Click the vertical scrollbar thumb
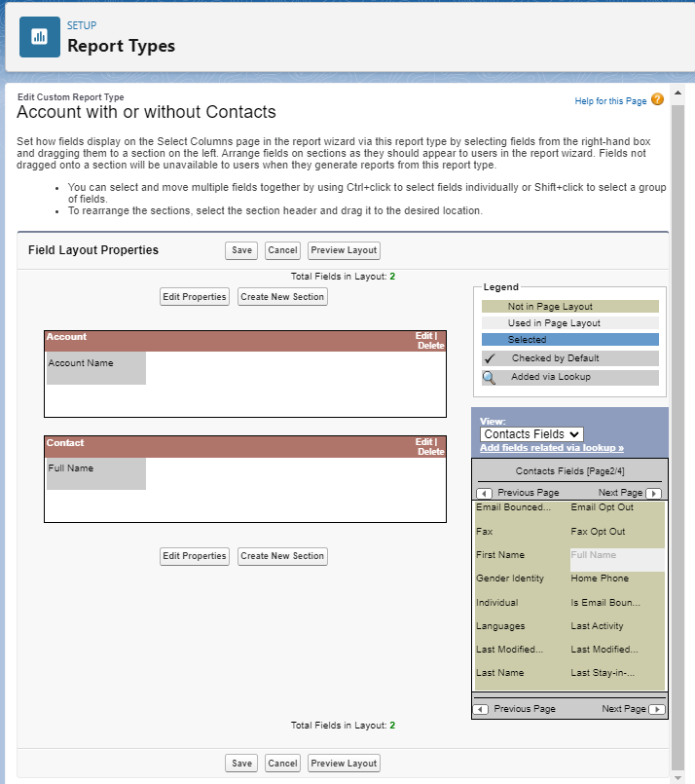695x784 pixels. pos(678,435)
